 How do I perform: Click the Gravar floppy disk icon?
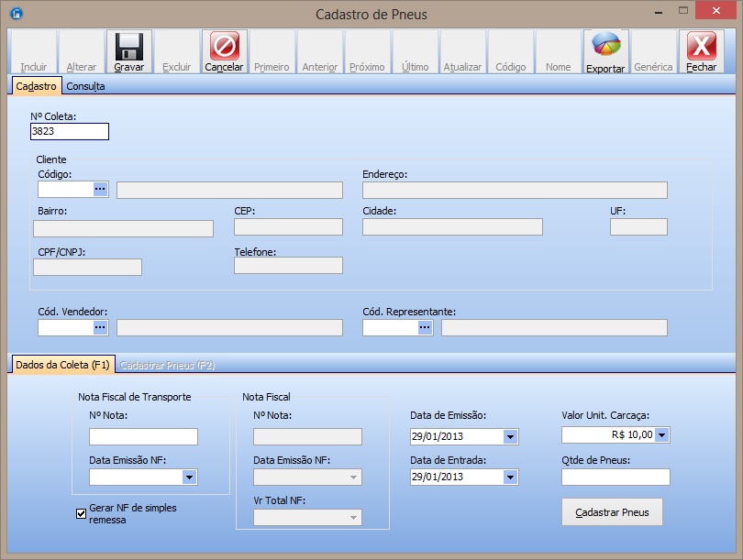tap(128, 47)
